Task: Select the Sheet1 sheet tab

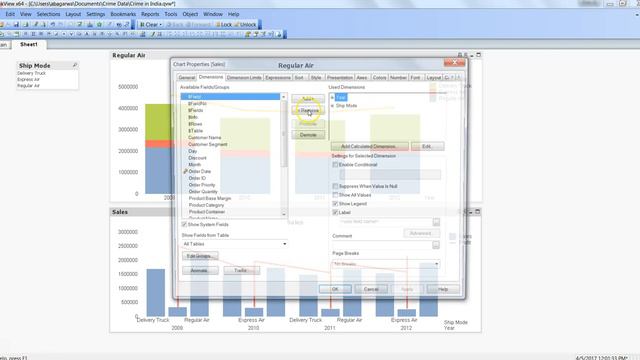Action: (x=29, y=44)
